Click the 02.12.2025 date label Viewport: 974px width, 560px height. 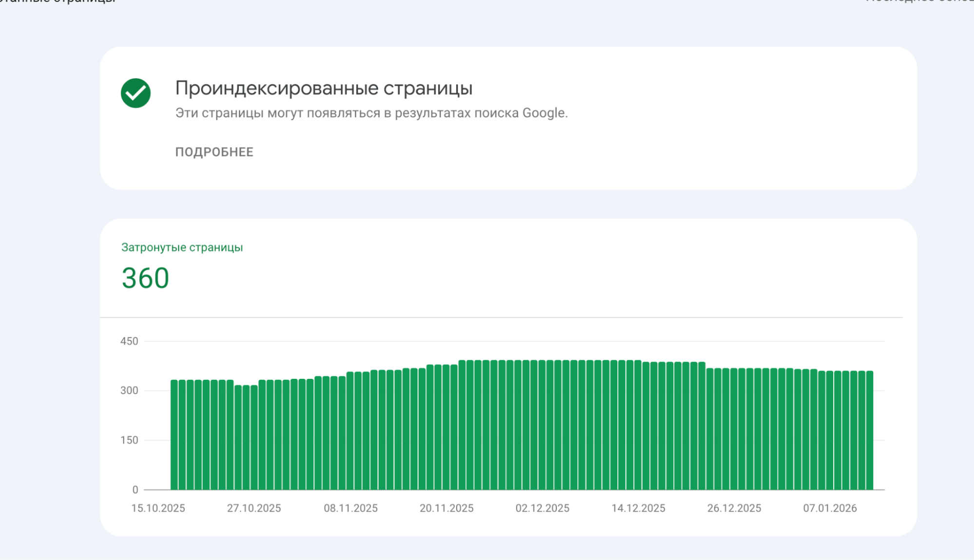pyautogui.click(x=542, y=508)
